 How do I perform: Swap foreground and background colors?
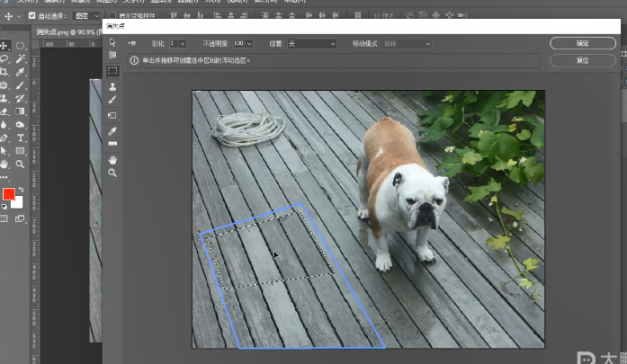point(21,190)
